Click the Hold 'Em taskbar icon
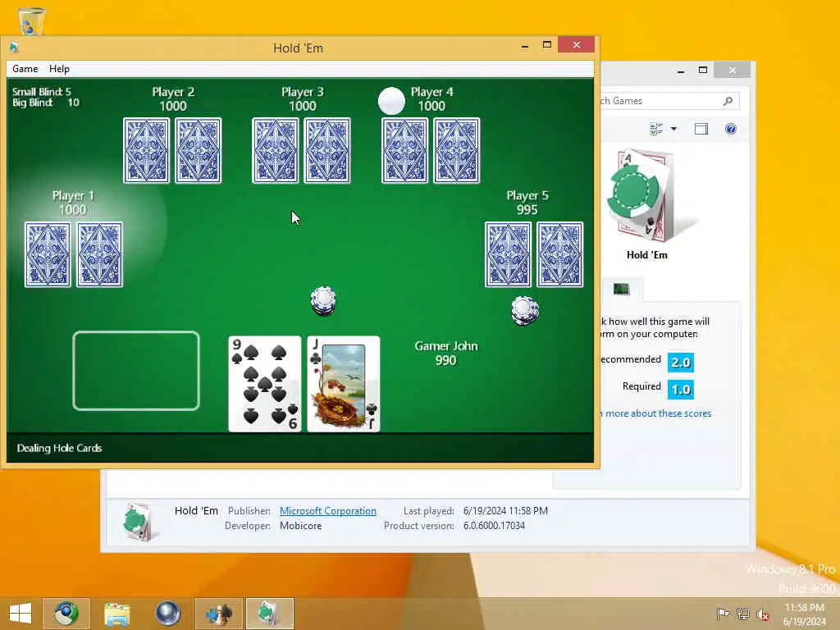The height and width of the screenshot is (630, 840). click(270, 614)
